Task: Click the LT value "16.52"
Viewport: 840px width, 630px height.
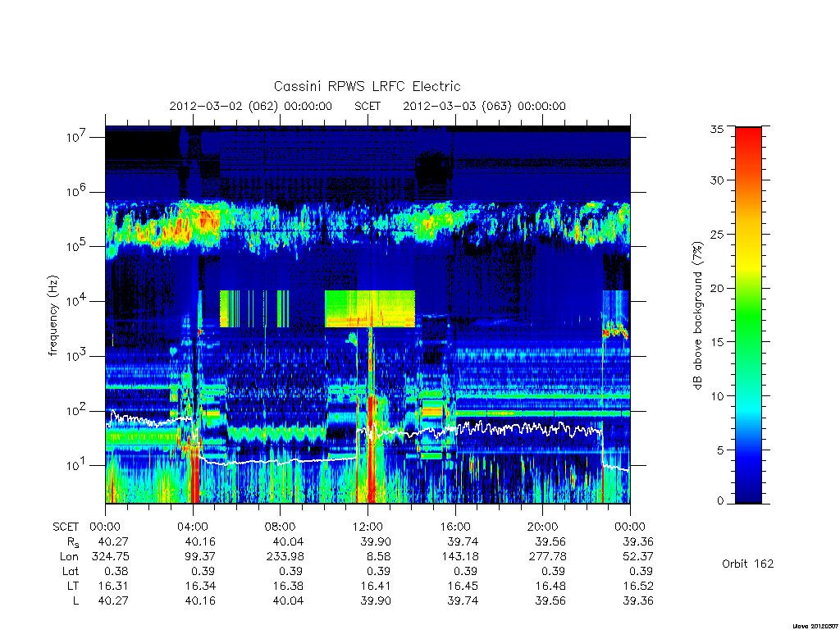Action: [638, 586]
